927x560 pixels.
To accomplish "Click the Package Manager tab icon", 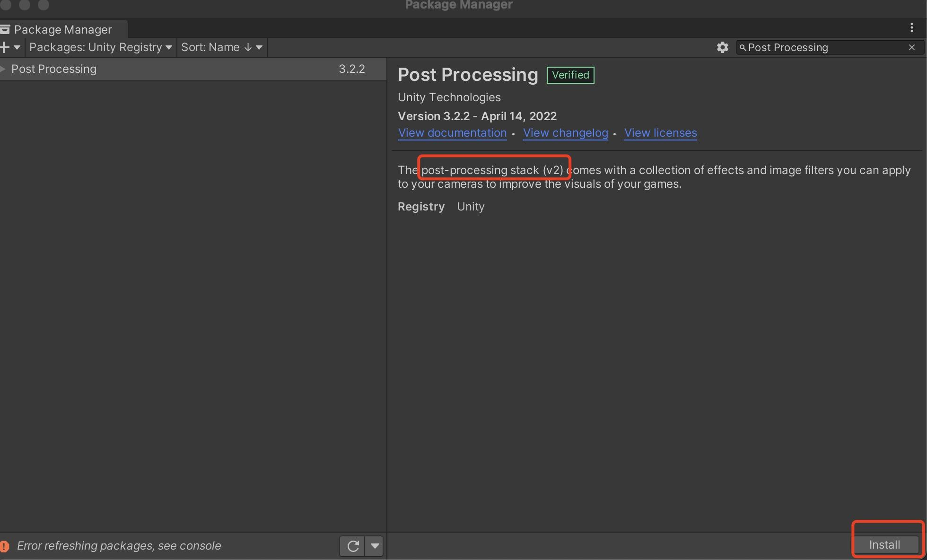I will tap(5, 30).
